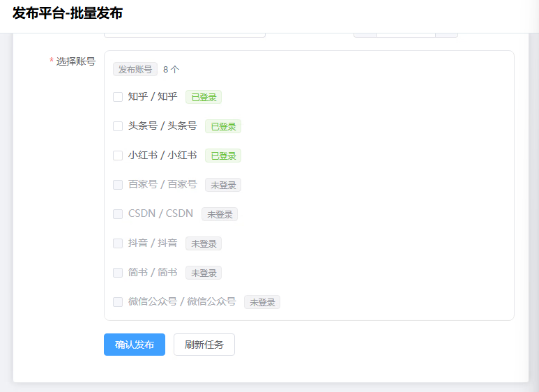Click the blue 确认发布 button
This screenshot has height=392, width=539.
(x=135, y=345)
